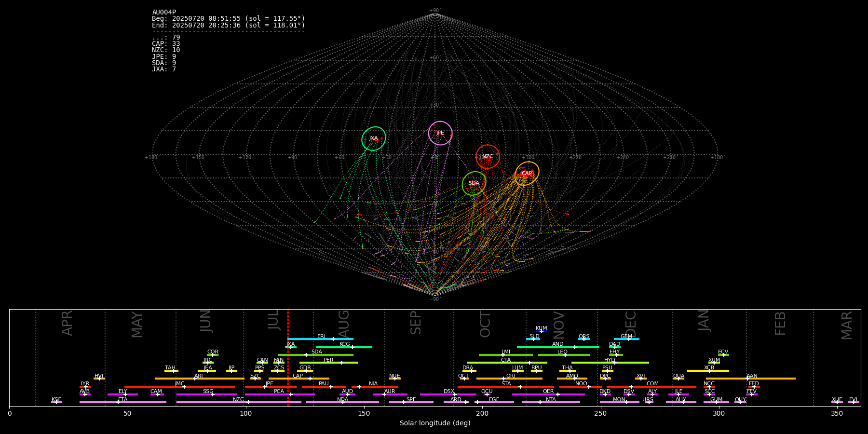Click the EVI shower bar in the timeline
This screenshot has width=868, height=434.
point(854,402)
